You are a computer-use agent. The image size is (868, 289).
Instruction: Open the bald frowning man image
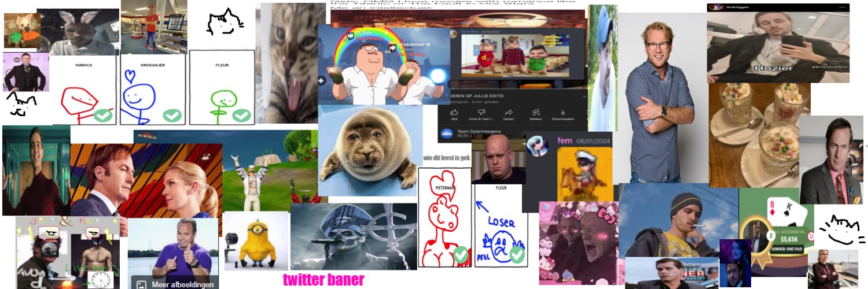click(498, 159)
